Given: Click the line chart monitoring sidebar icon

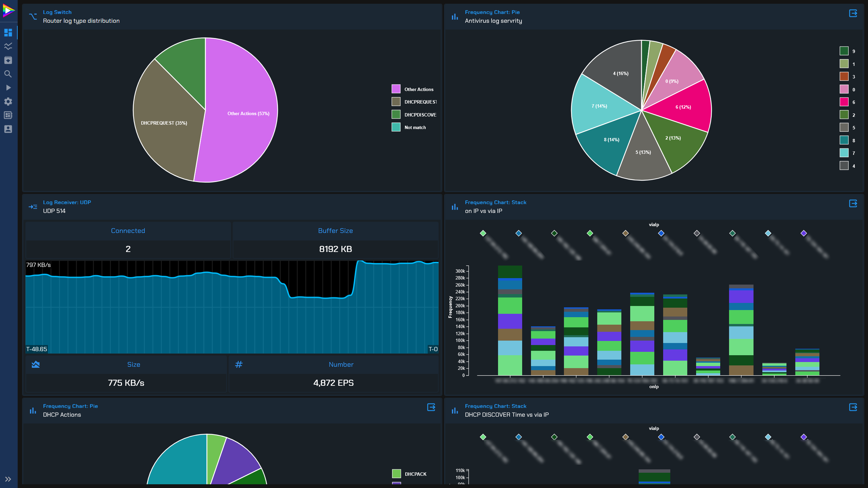Looking at the screenshot, I should click(x=8, y=46).
